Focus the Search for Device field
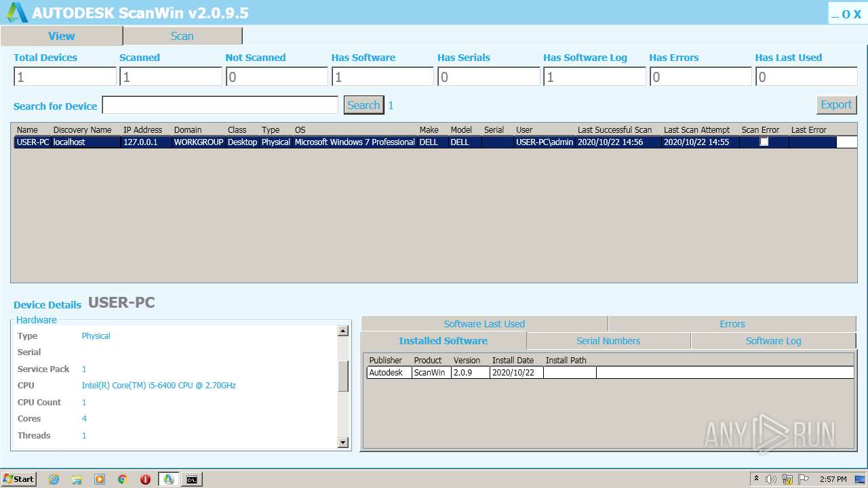The width and height of the screenshot is (868, 488). pyautogui.click(x=220, y=105)
